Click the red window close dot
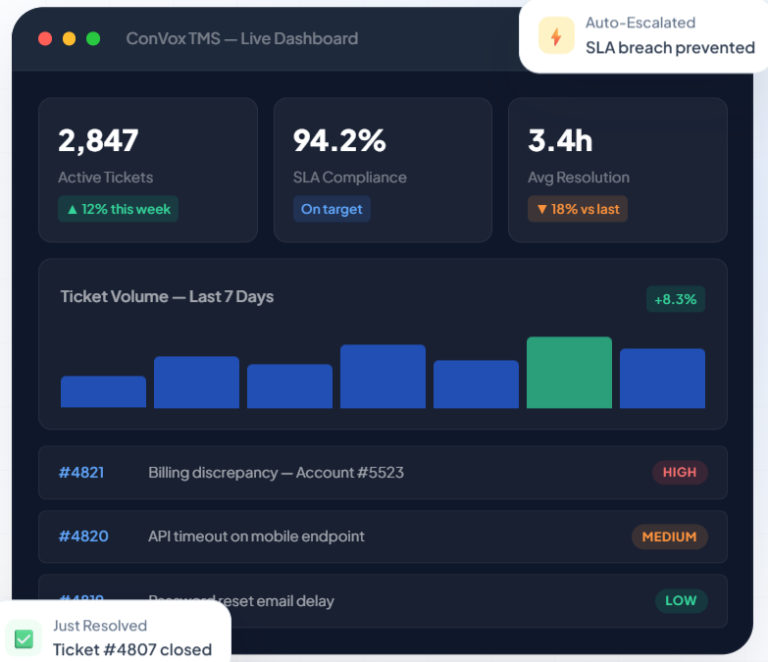The height and width of the screenshot is (662, 768). pos(45,39)
